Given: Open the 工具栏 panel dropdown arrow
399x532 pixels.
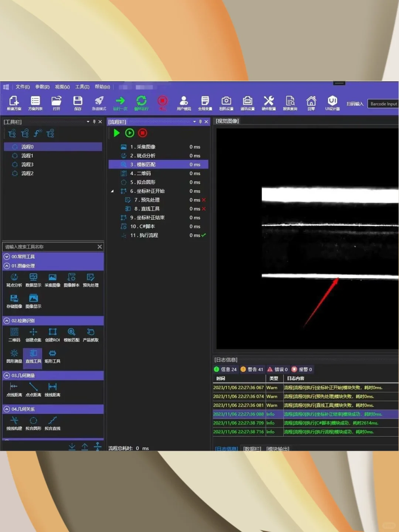Looking at the screenshot, I should click(x=88, y=122).
